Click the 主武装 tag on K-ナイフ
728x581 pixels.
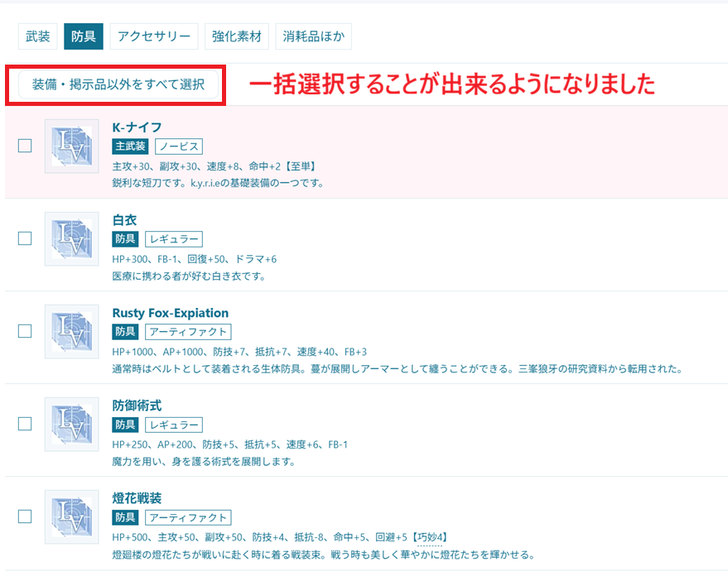point(131,146)
